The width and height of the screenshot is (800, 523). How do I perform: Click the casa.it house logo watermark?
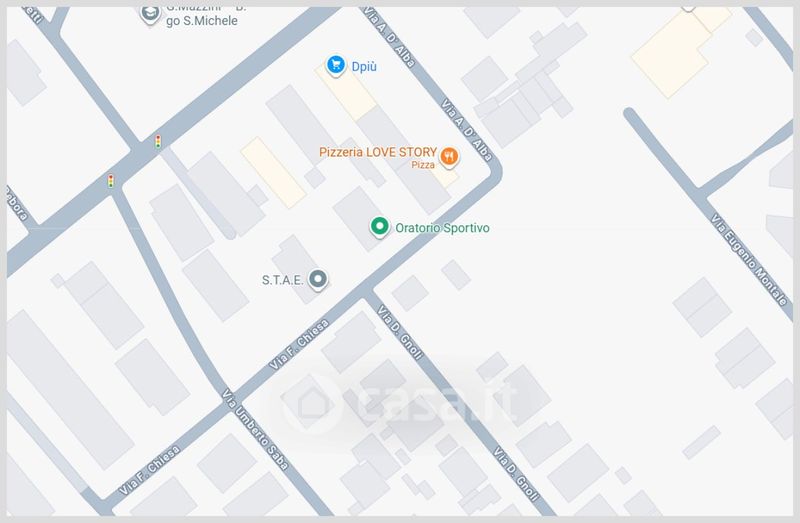tap(311, 404)
